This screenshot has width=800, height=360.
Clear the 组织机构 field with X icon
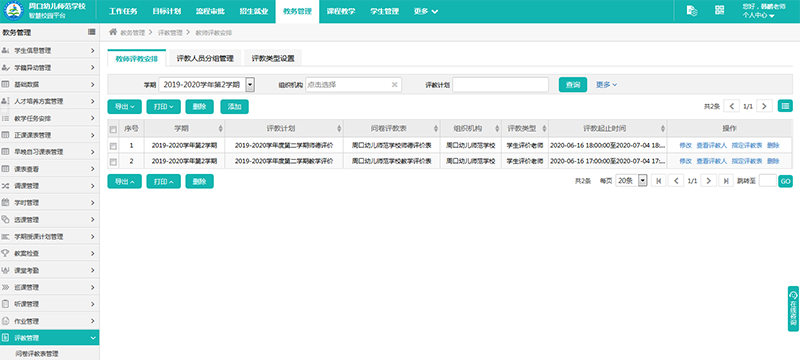[x=394, y=85]
